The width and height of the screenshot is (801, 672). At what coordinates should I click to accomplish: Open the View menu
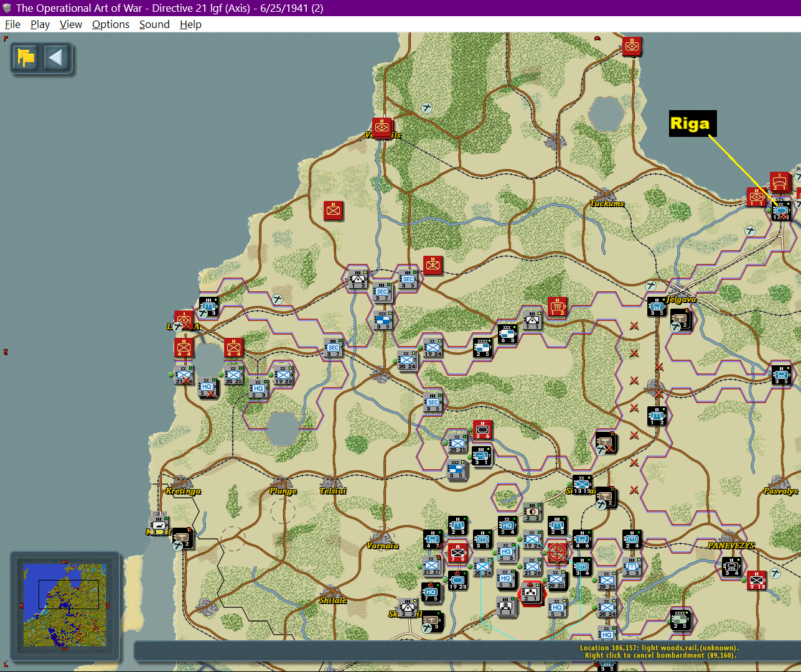71,24
